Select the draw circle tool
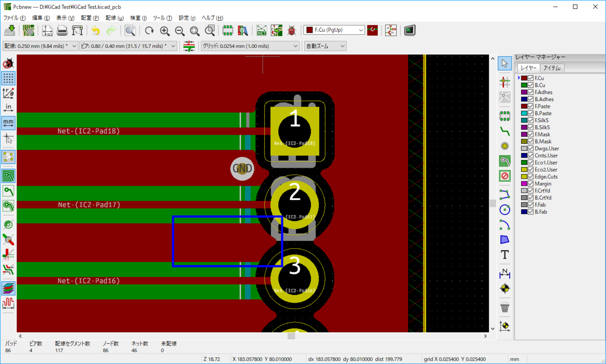 click(x=504, y=209)
